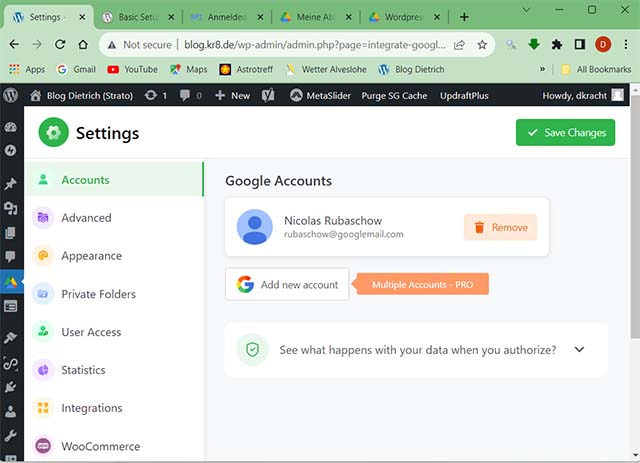Open the Media library icon in the sidebar
Screen dimensions: 640x463
coord(11,208)
